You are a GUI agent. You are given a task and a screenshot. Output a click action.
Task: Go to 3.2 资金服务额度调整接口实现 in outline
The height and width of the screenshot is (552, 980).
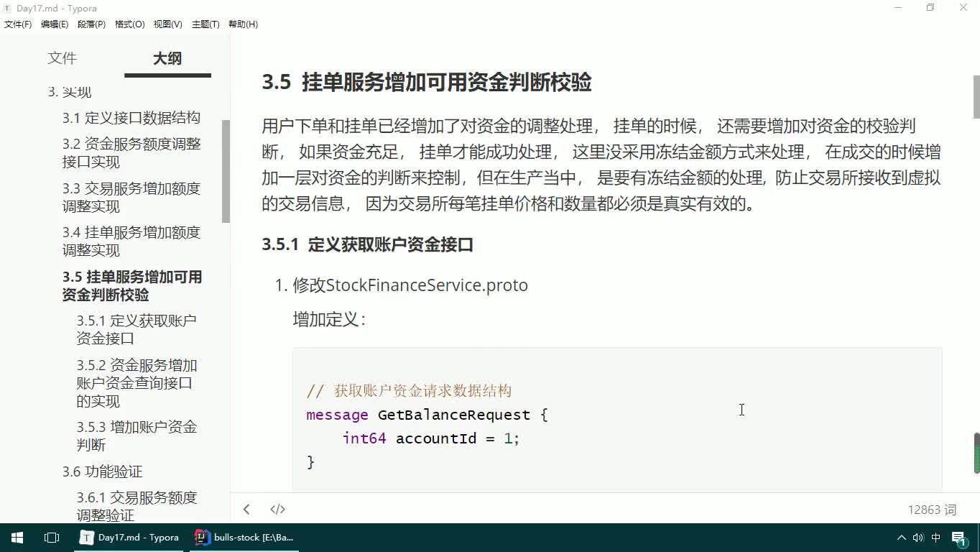131,152
